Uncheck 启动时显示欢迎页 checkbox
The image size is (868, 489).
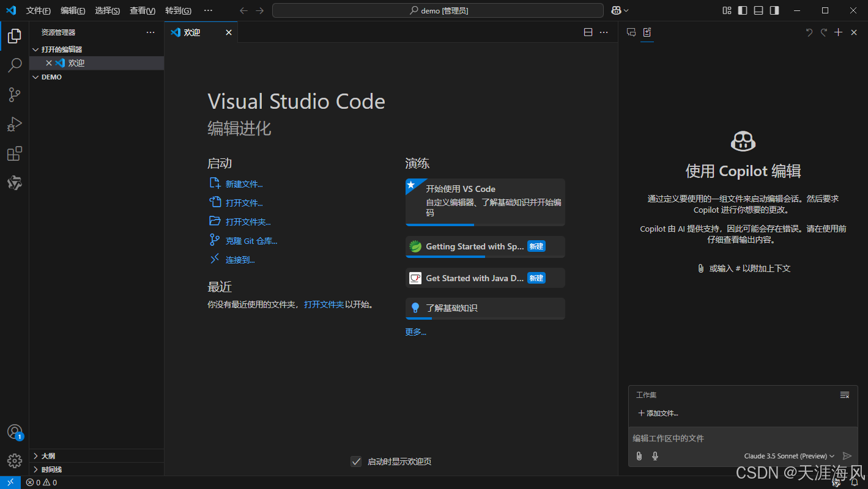coord(356,461)
